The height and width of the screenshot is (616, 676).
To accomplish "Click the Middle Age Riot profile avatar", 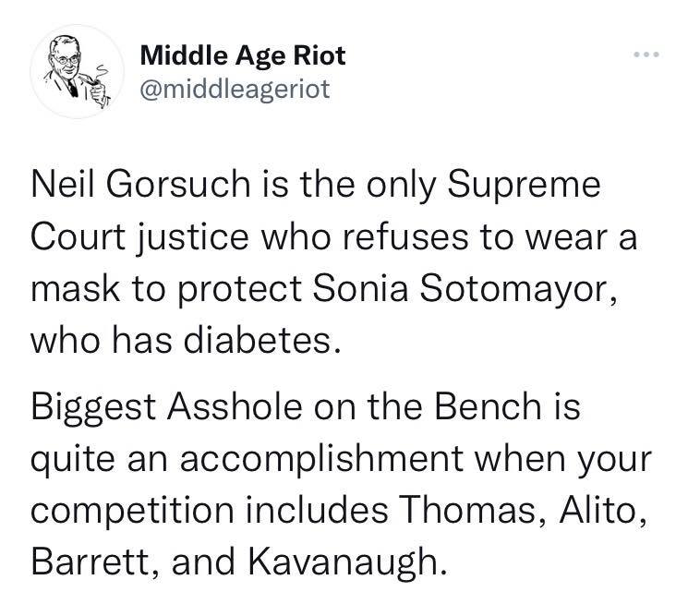I will [x=78, y=71].
